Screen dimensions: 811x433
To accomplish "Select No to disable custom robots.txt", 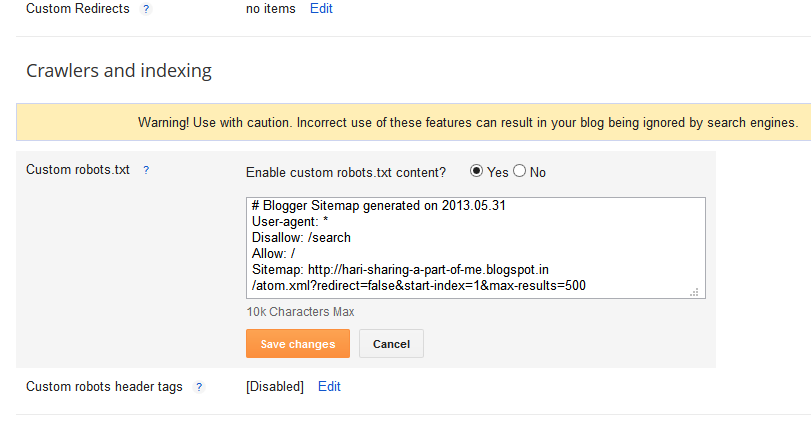I will [x=519, y=171].
